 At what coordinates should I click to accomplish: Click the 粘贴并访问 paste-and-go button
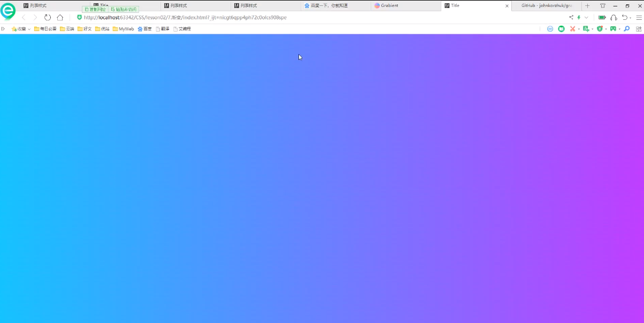[x=124, y=9]
